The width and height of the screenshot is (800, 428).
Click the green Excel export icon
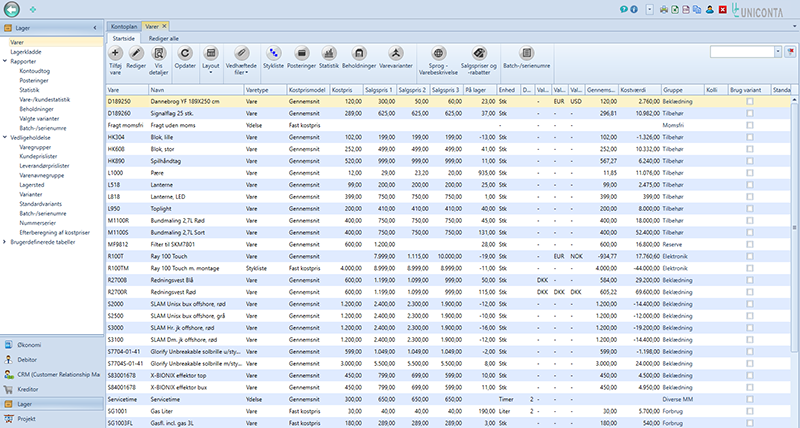pos(675,9)
